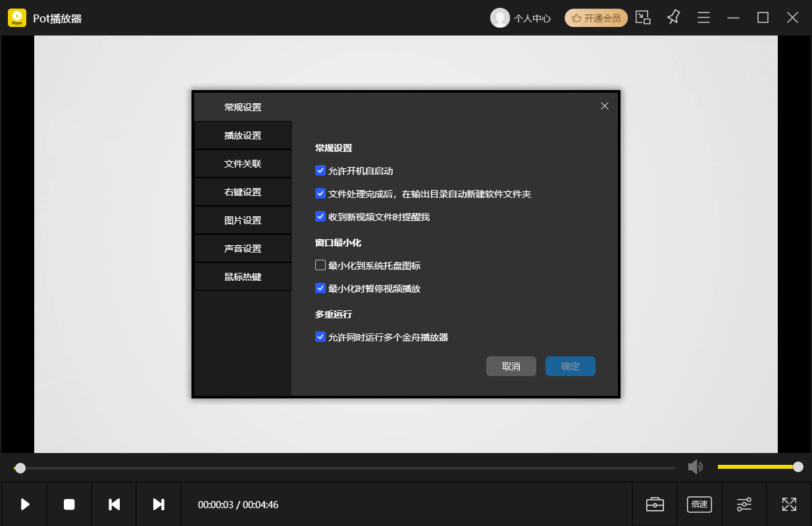
Task: Skip to the next video
Action: pyautogui.click(x=158, y=504)
